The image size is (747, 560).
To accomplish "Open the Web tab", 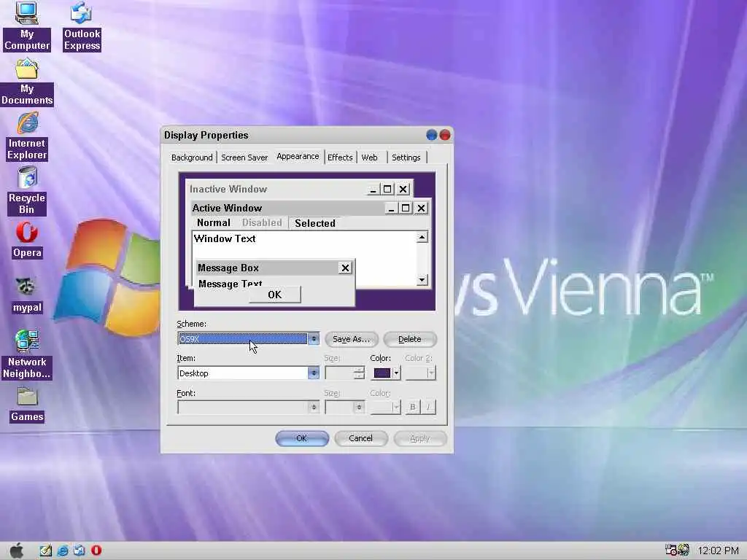I will pyautogui.click(x=370, y=157).
